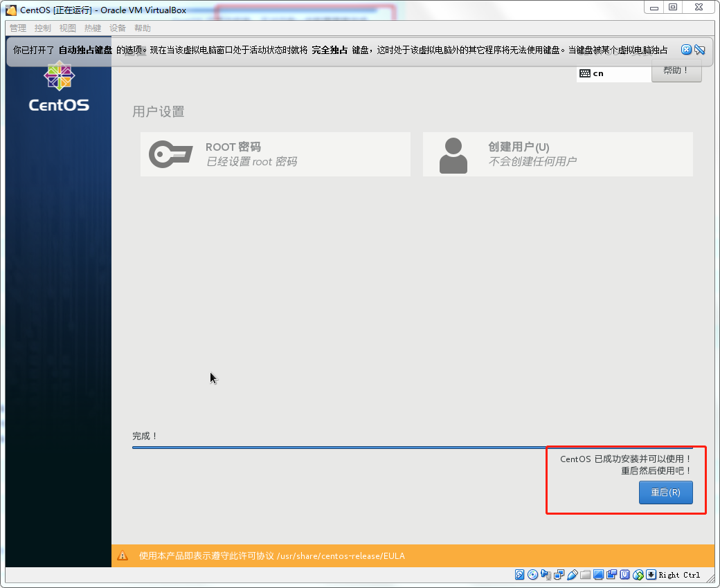This screenshot has width=720, height=588.
Task: Open the 控制 menu
Action: click(43, 28)
